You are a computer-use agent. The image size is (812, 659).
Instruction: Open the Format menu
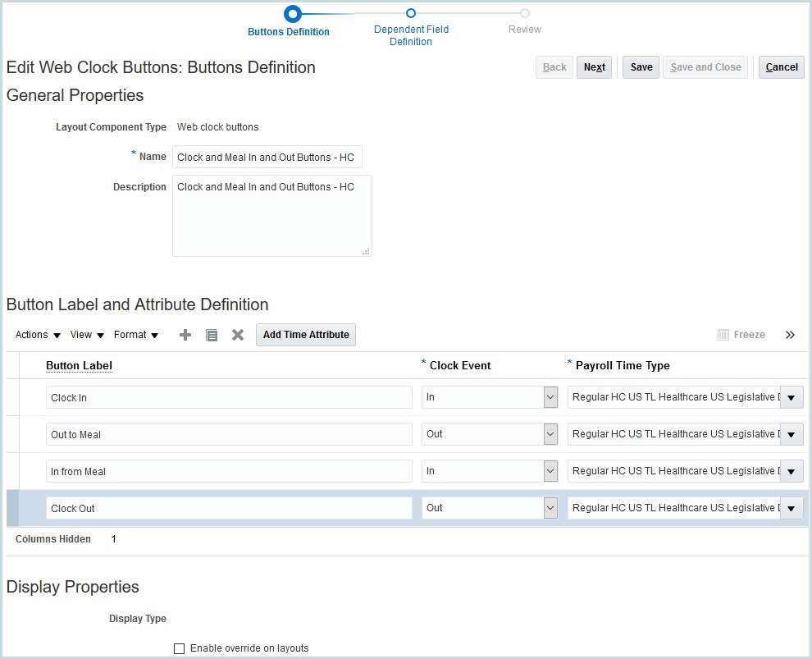coord(135,335)
